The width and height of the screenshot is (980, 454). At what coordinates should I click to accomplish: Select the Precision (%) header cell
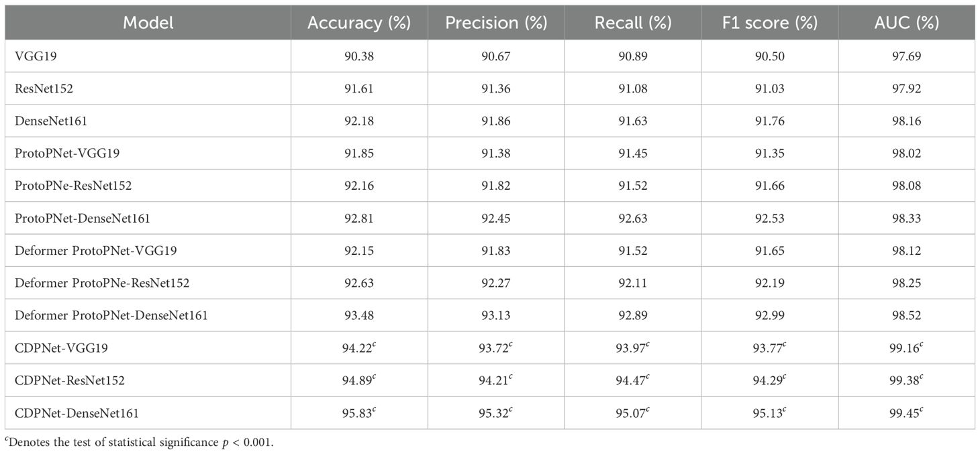(x=497, y=23)
